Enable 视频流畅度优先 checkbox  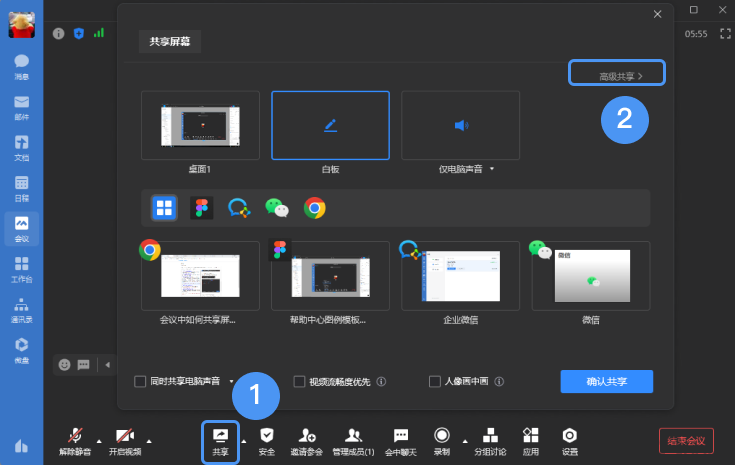299,381
